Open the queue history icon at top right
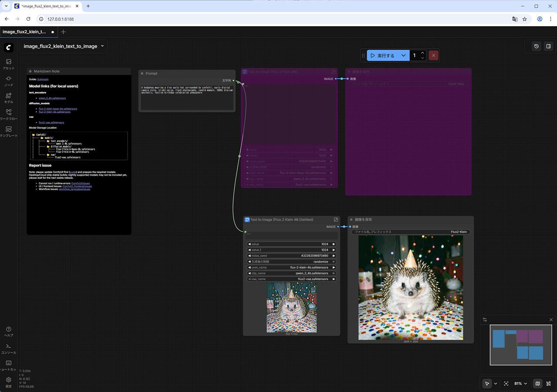Viewport: 557px width, 392px height. [x=537, y=46]
